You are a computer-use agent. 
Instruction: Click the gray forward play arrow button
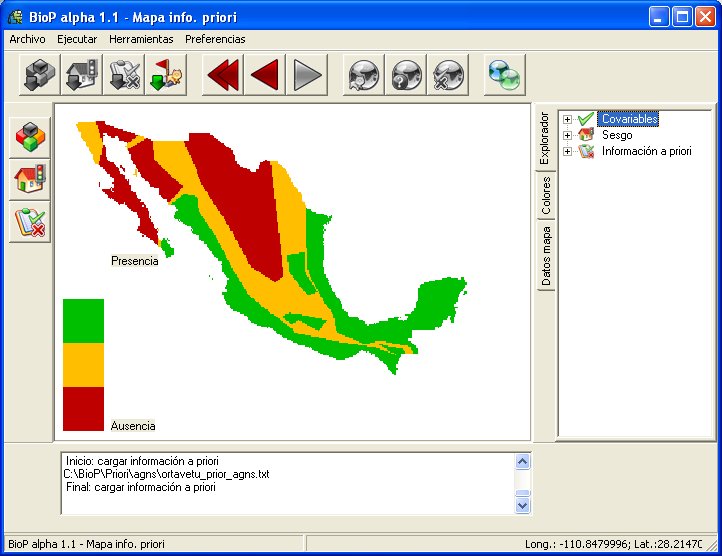tap(307, 75)
